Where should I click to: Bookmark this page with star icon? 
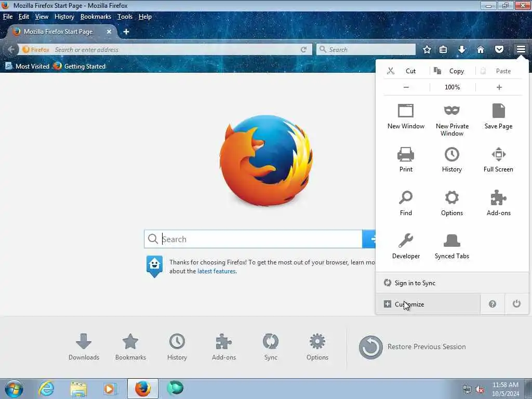pos(427,49)
